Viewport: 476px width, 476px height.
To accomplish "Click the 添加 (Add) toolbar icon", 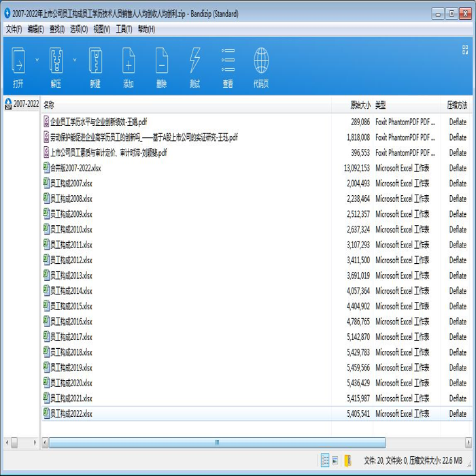I will [x=129, y=67].
